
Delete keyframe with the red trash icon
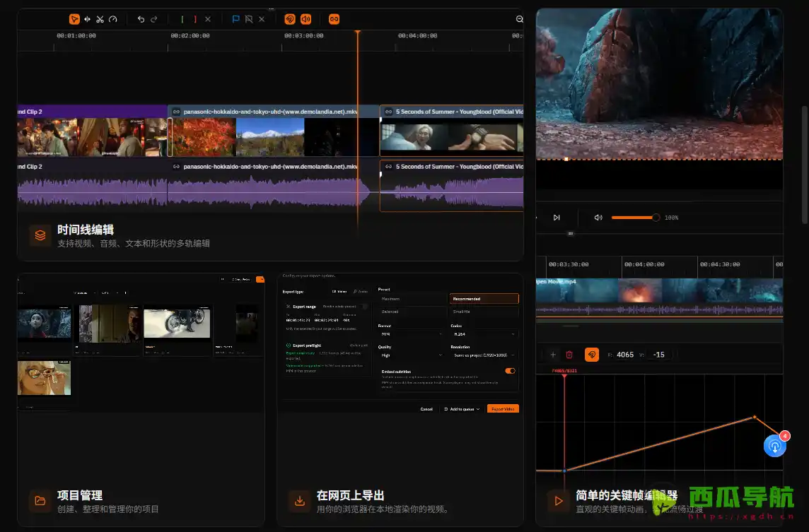[569, 355]
